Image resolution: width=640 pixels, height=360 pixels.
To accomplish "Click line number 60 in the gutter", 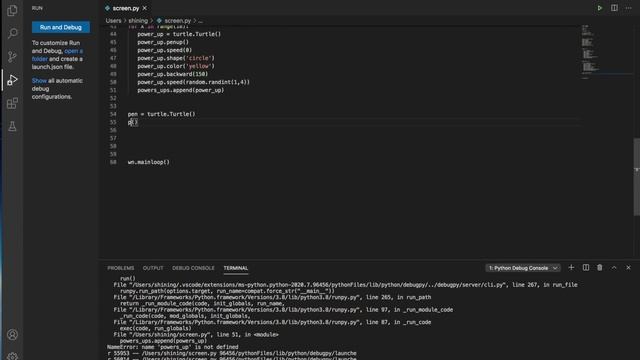I will (x=113, y=162).
